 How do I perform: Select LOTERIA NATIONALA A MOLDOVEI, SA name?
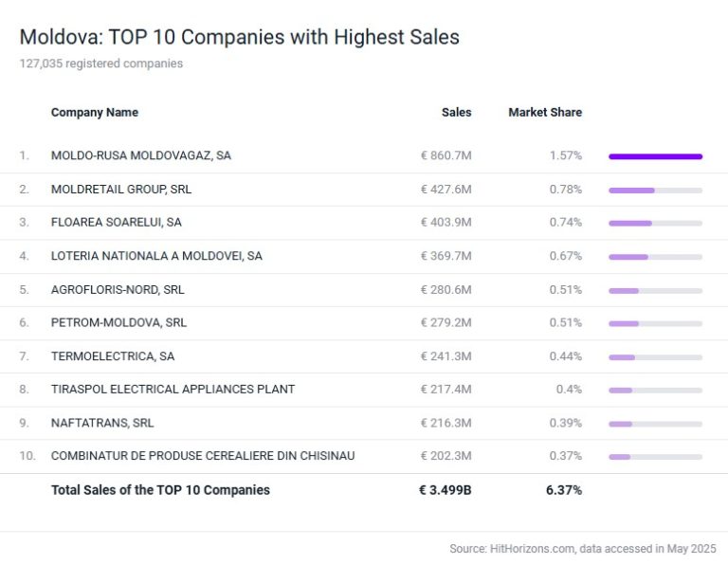click(x=157, y=256)
